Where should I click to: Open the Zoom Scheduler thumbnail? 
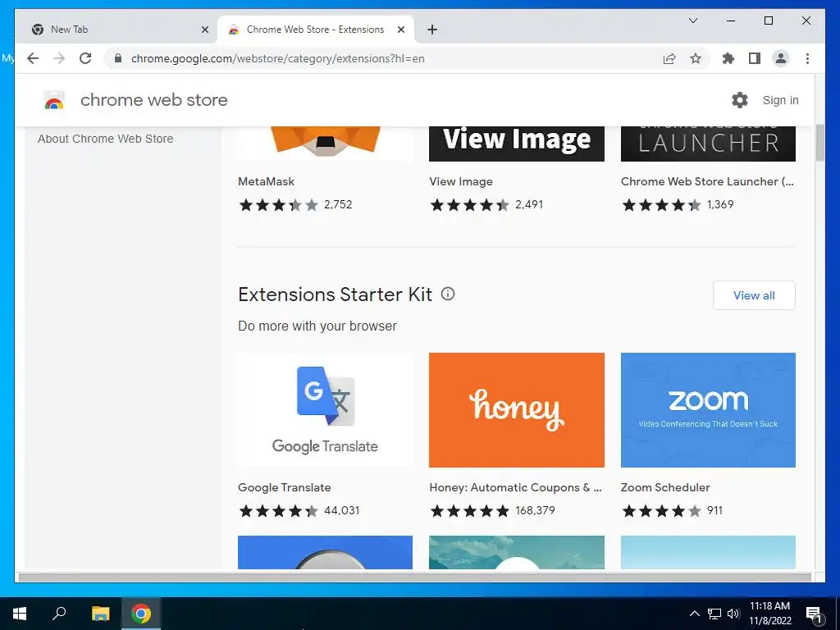click(x=708, y=410)
